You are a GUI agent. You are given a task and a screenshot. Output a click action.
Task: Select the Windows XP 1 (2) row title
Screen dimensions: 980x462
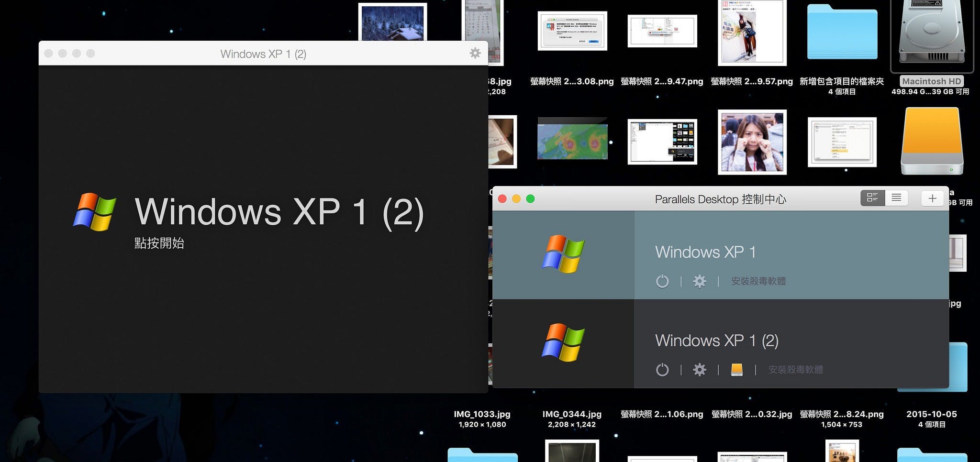click(717, 341)
